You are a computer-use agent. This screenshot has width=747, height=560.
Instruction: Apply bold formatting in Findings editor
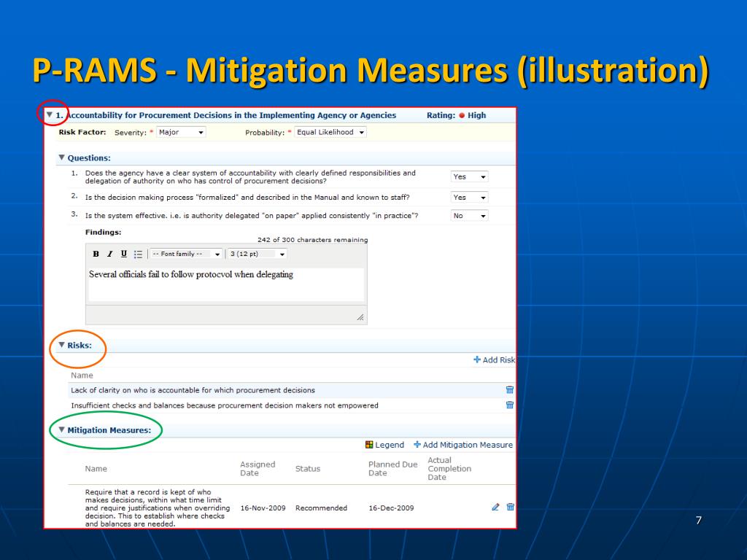(96, 254)
